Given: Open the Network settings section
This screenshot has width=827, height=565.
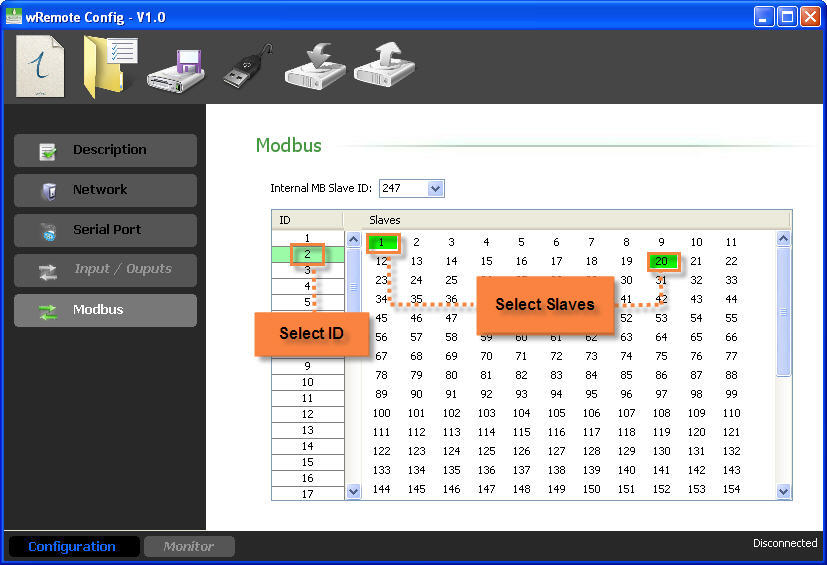Looking at the screenshot, I should pyautogui.click(x=105, y=190).
